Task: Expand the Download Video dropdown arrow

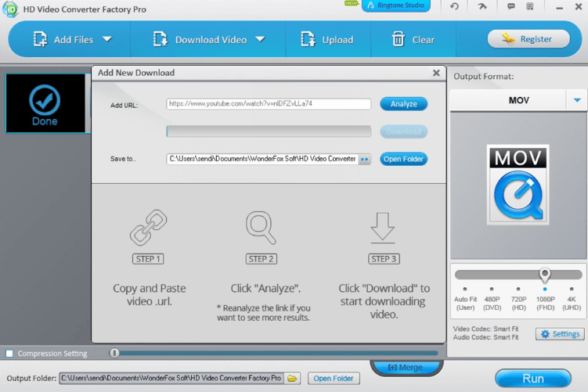Action: pyautogui.click(x=260, y=39)
